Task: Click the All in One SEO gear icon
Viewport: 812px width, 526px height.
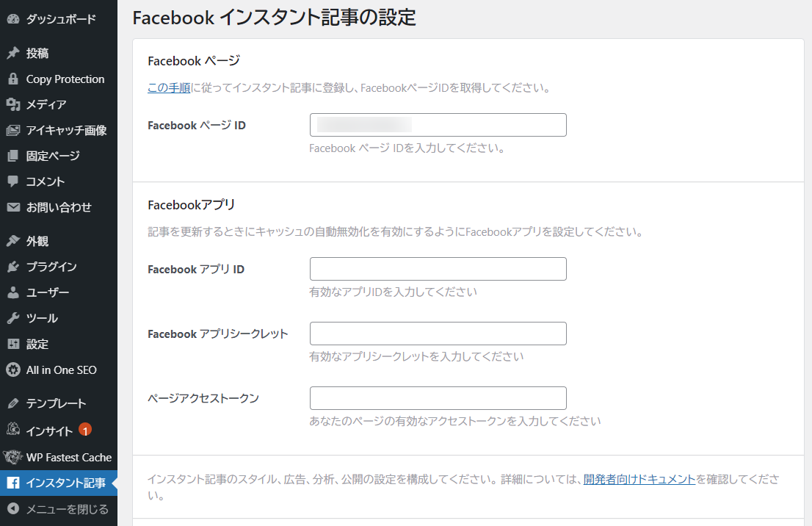Action: coord(13,370)
